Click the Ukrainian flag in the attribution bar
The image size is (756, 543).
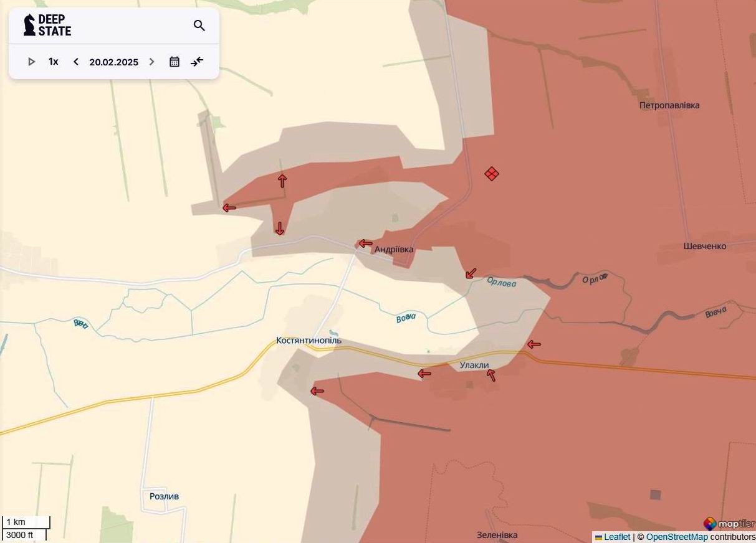click(x=599, y=536)
